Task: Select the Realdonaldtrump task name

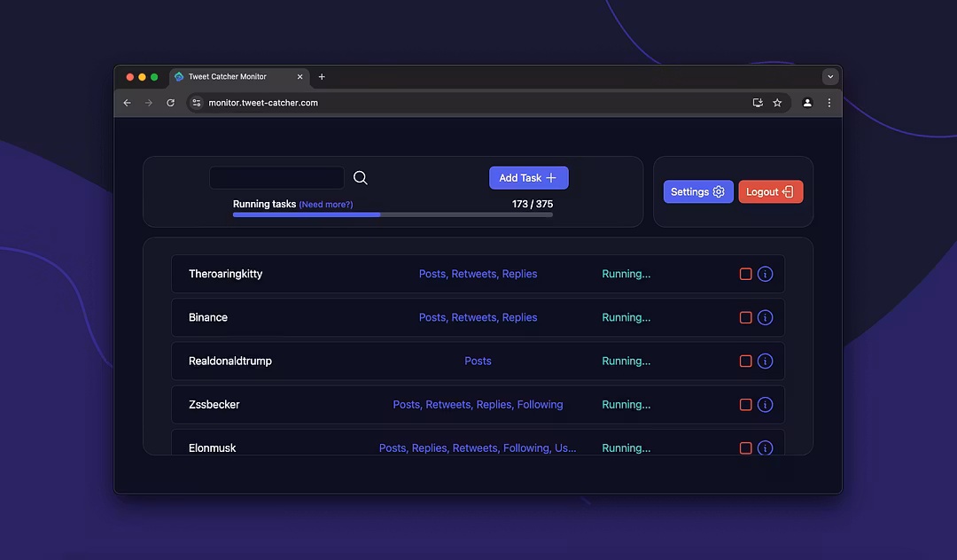Action: pyautogui.click(x=230, y=362)
